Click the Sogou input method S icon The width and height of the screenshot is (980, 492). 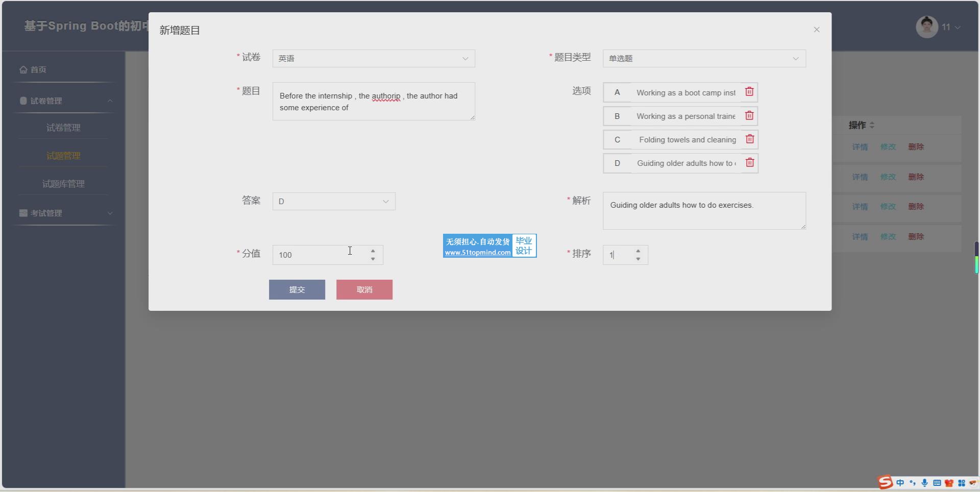coord(885,482)
